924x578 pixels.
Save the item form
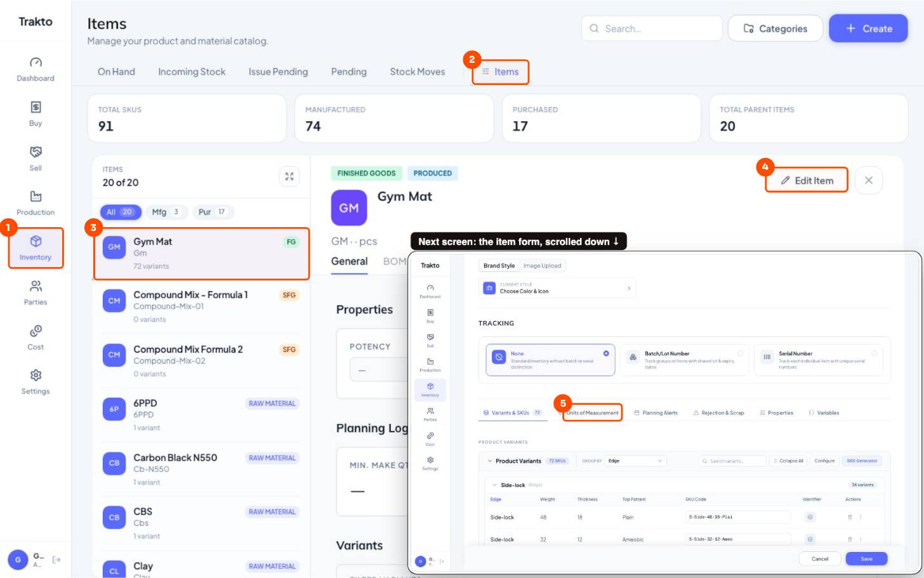click(x=866, y=559)
